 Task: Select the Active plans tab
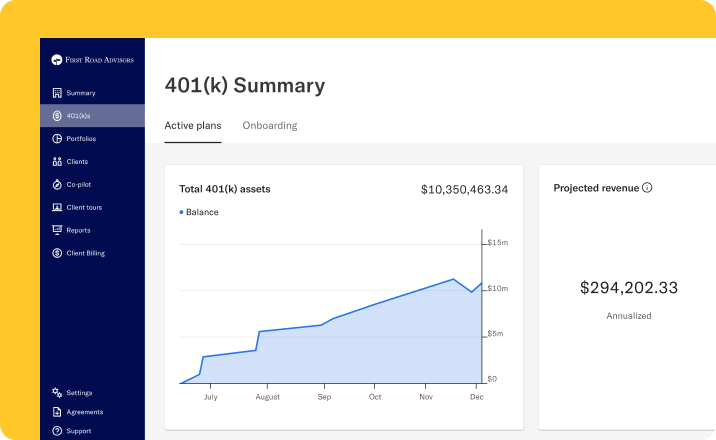(x=193, y=126)
